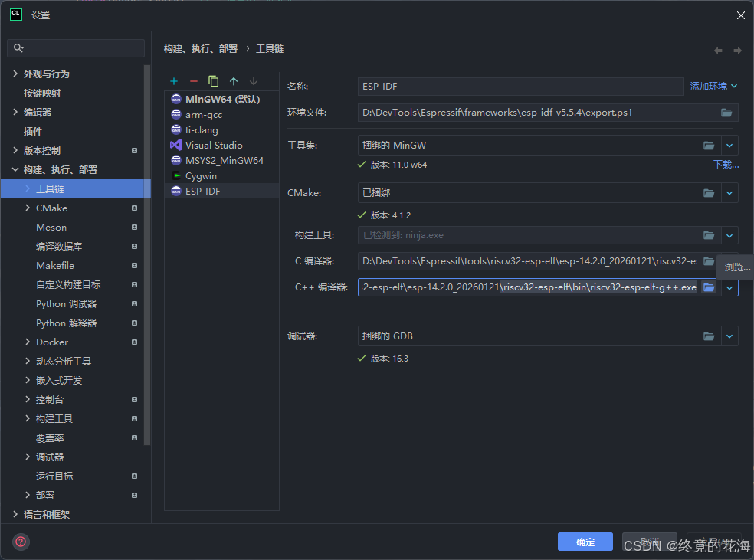Move toolchain up with arrow icon
This screenshot has width=754, height=560.
pyautogui.click(x=234, y=81)
